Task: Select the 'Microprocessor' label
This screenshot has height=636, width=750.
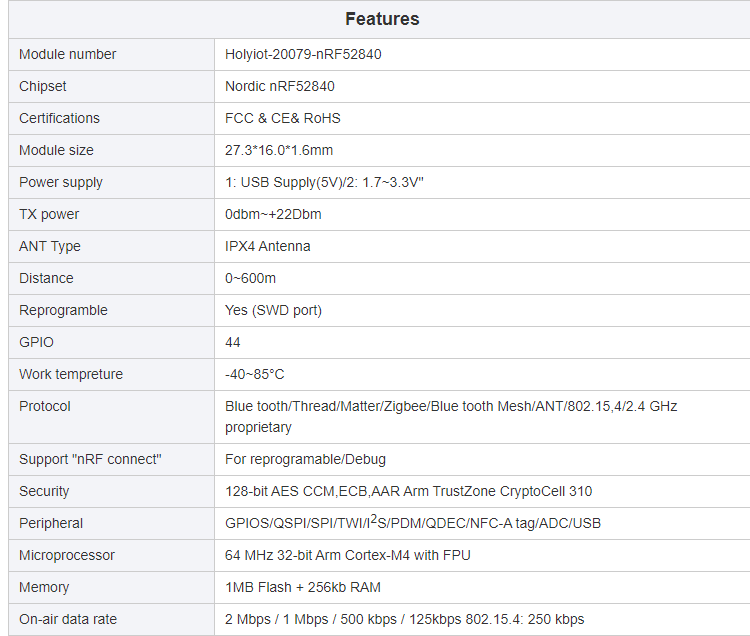Action: click(67, 556)
